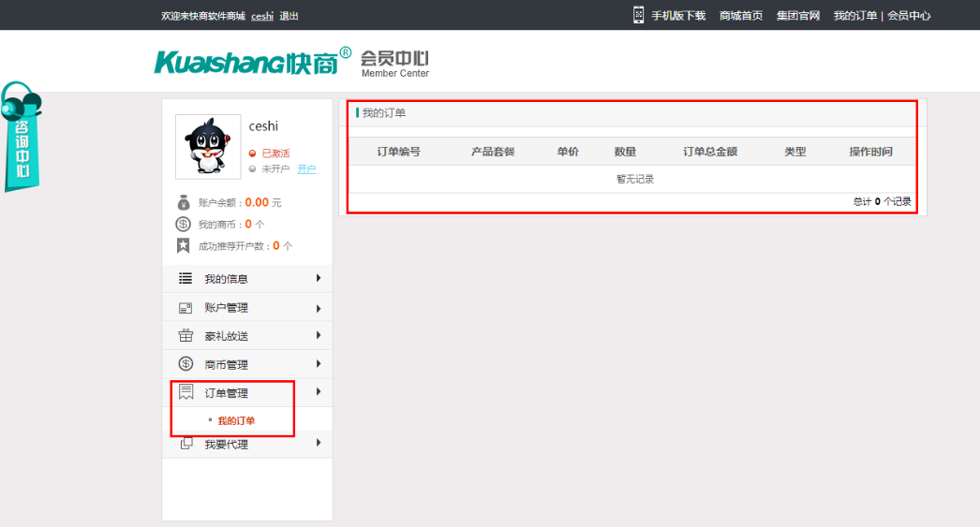This screenshot has width=980, height=527.
Task: Click the Kuaishang 快商 logo
Action: tap(253, 61)
